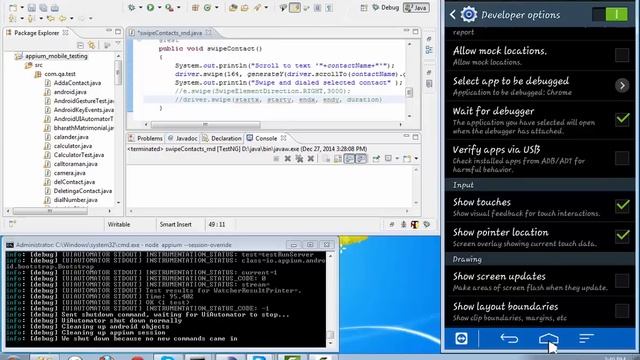Switch to the Problems tab

(x=145, y=138)
